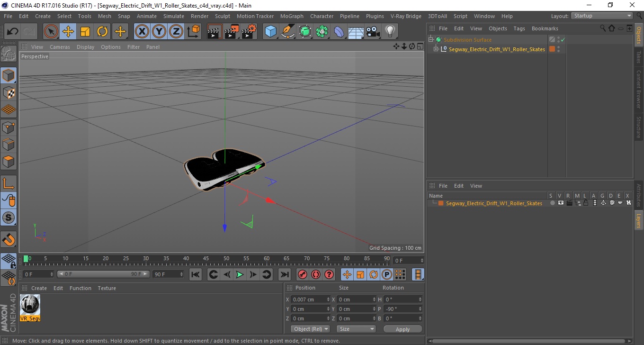Toggle Subdivision Surface enabled green checkmark
Screen dimensions: 644x345
[x=563, y=40]
